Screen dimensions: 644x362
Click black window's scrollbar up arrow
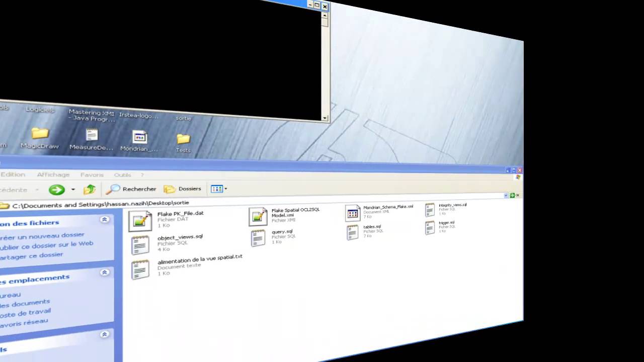(325, 16)
